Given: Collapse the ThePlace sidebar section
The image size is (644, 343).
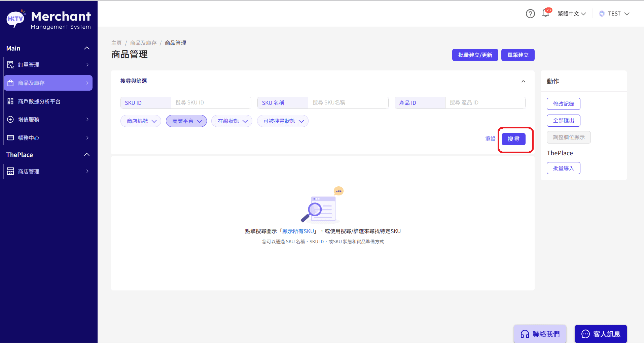Looking at the screenshot, I should pyautogui.click(x=87, y=155).
